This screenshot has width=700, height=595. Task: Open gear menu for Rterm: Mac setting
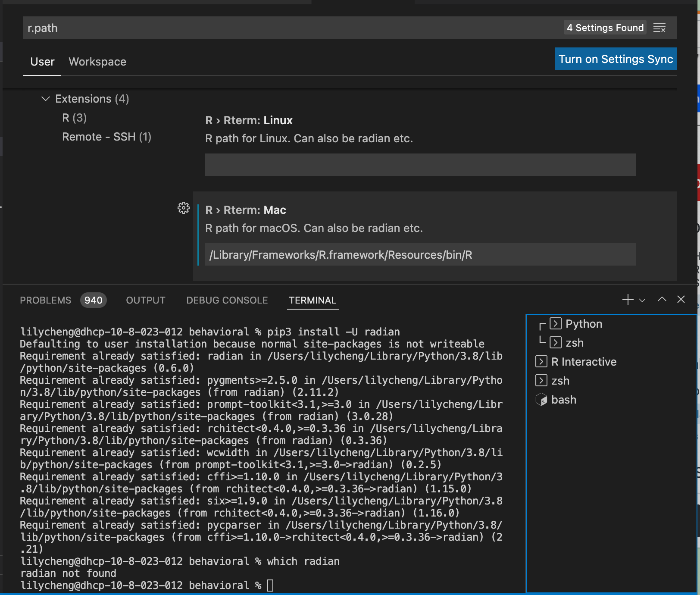[x=184, y=208]
